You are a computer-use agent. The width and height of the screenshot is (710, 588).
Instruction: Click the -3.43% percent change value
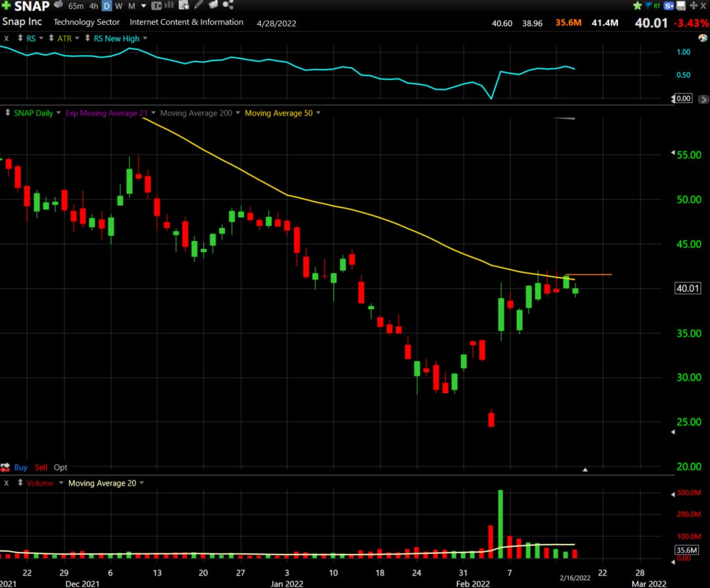tap(691, 22)
